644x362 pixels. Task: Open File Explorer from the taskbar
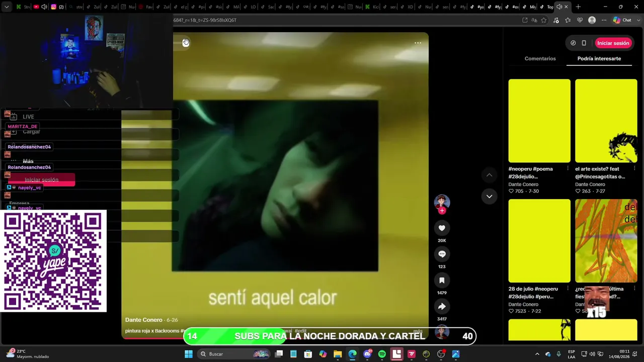pyautogui.click(x=338, y=354)
